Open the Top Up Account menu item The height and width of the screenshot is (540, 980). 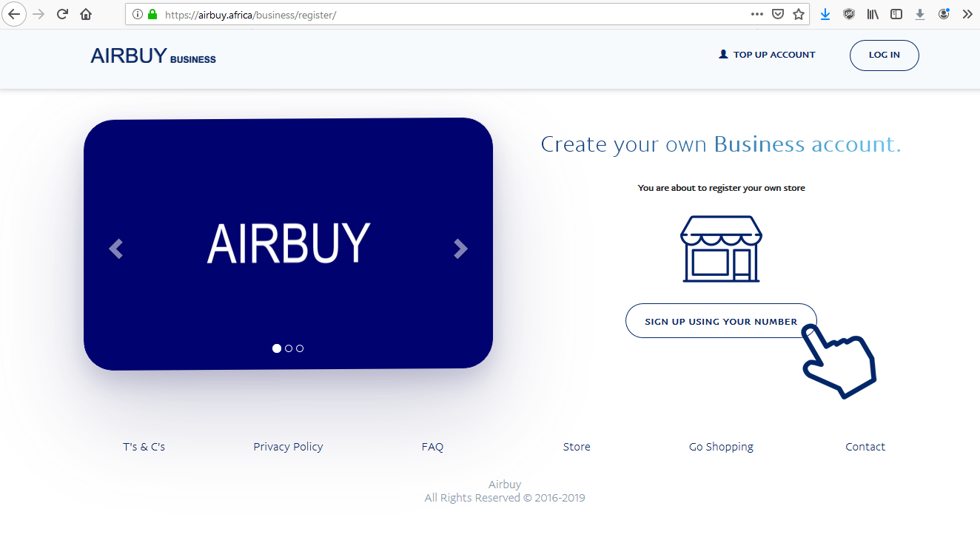(x=767, y=55)
